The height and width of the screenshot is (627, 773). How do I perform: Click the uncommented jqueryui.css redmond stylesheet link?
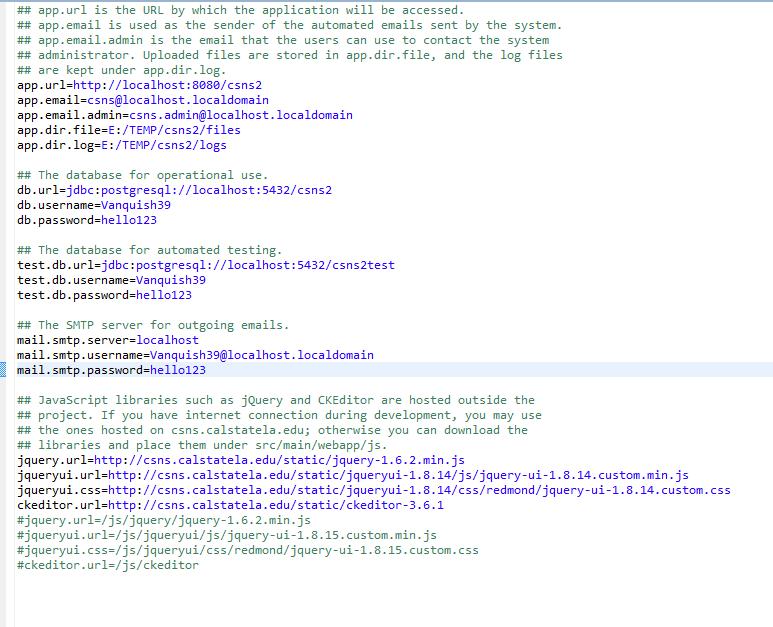pos(419,490)
